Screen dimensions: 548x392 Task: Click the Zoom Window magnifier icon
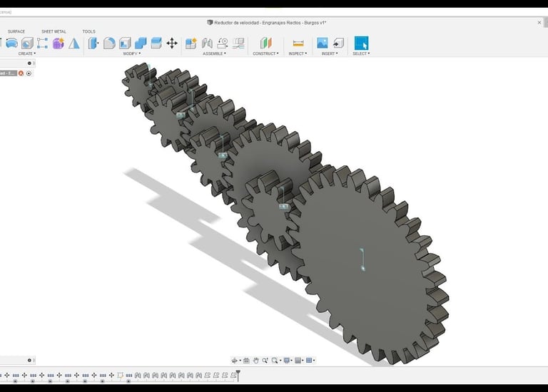click(x=275, y=361)
